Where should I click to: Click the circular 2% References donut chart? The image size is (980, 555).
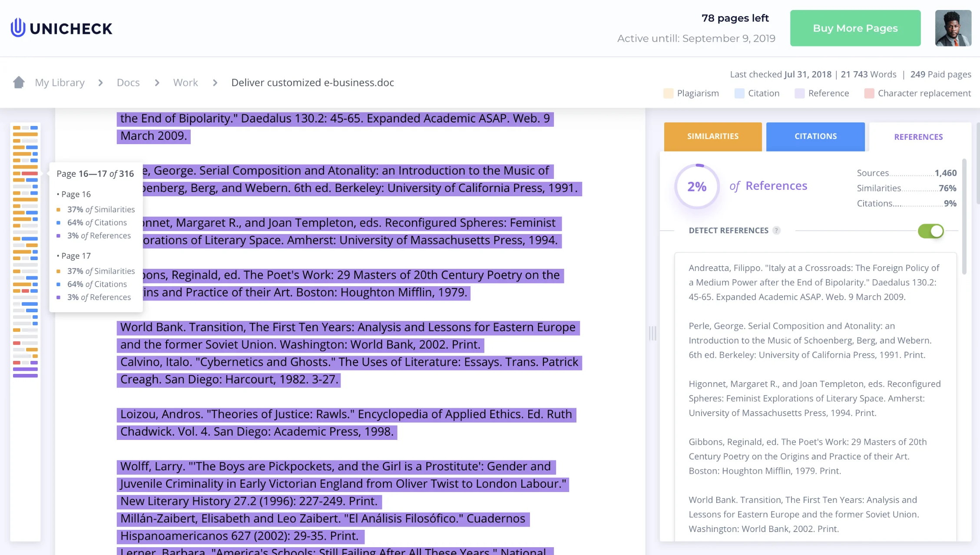[697, 185]
